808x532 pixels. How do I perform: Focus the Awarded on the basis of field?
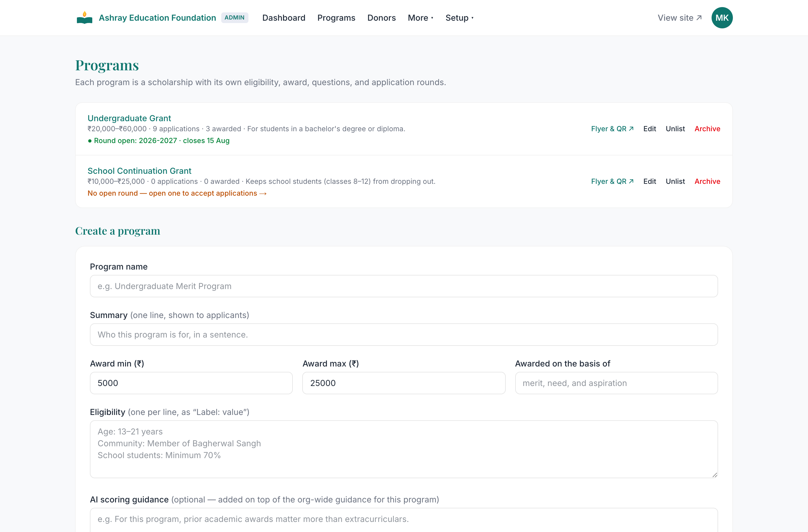click(x=616, y=383)
